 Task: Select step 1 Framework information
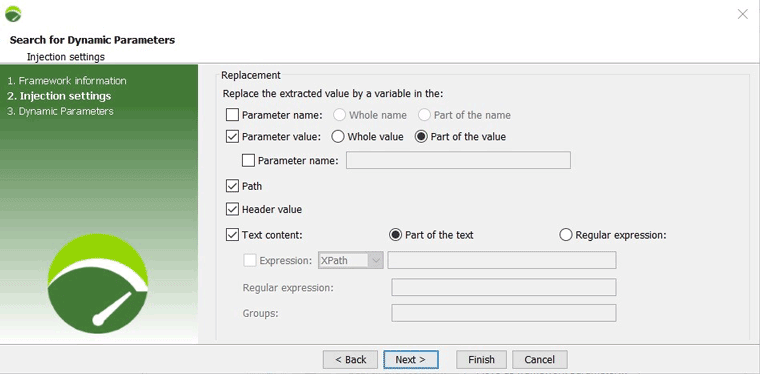point(67,81)
